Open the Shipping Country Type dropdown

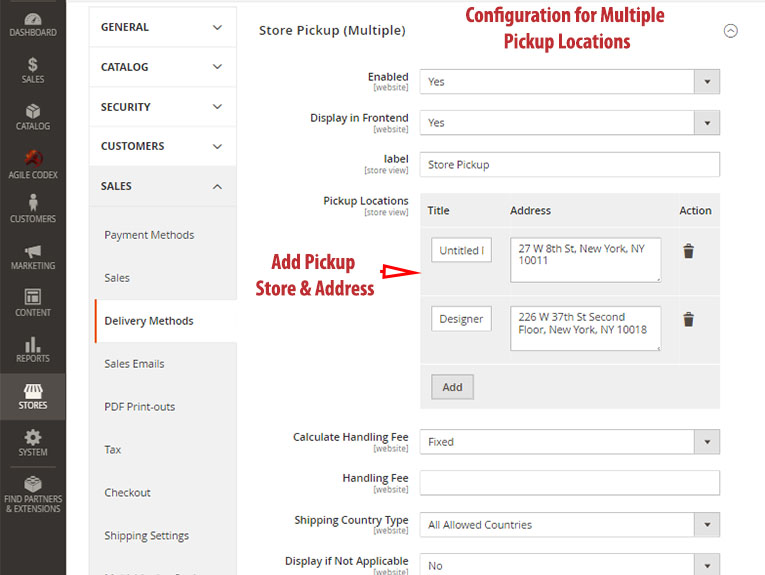[569, 525]
